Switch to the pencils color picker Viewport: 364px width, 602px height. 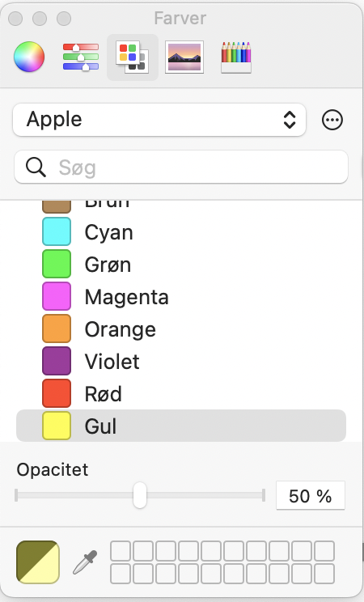click(236, 57)
